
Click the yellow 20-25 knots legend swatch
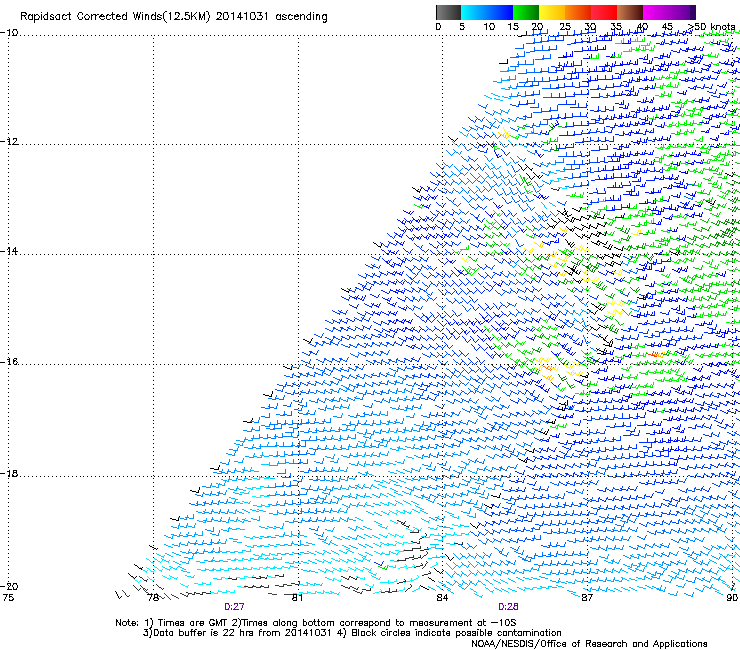552,12
